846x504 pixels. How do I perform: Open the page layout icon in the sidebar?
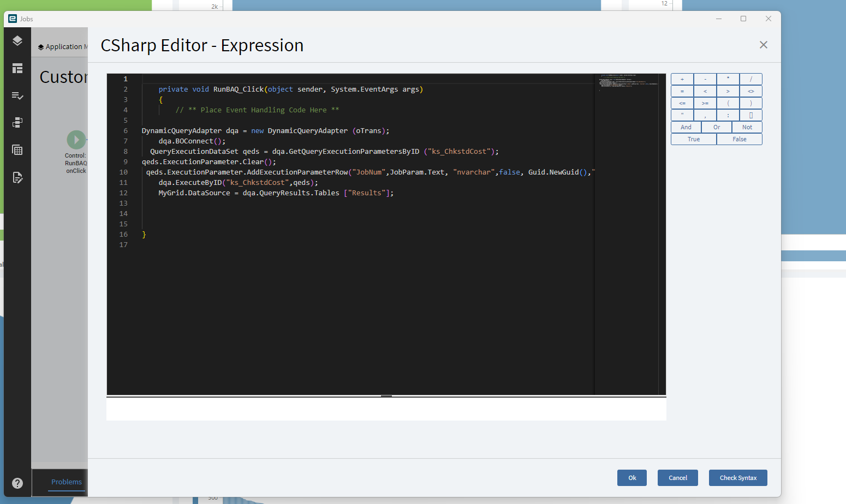[x=17, y=68]
